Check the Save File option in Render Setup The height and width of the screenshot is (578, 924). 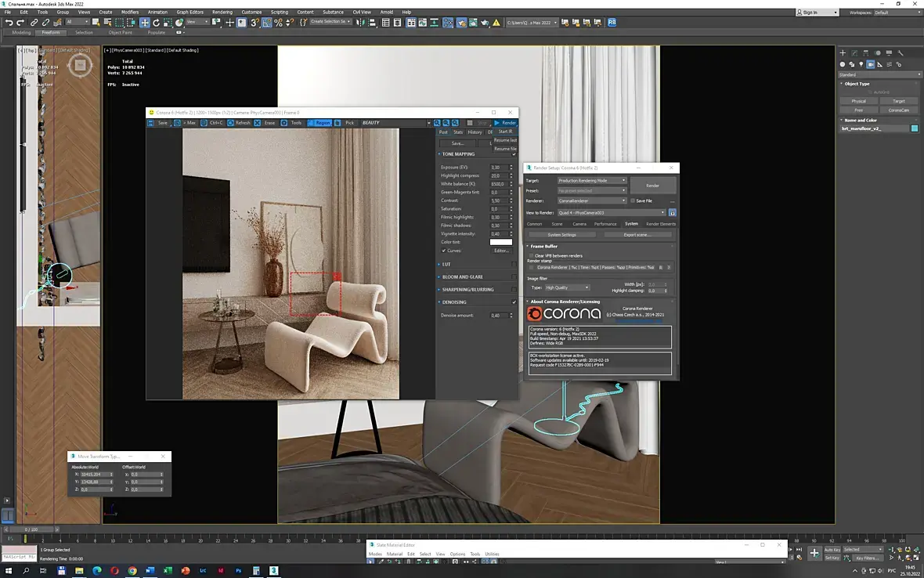coord(633,200)
